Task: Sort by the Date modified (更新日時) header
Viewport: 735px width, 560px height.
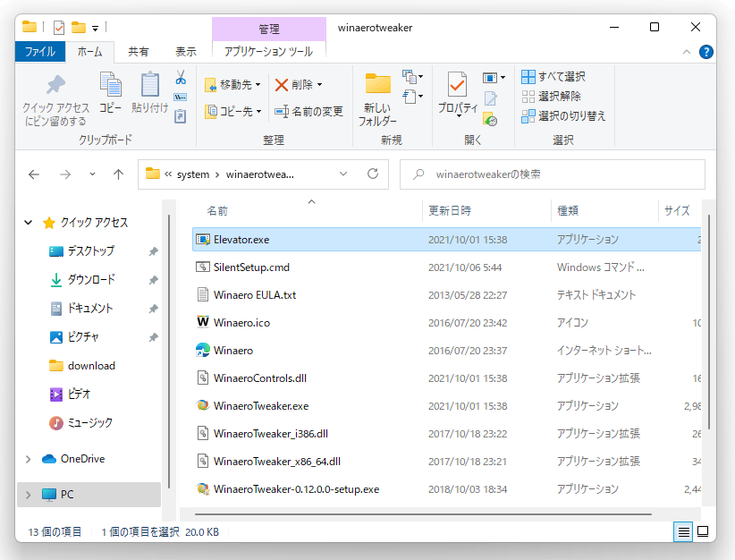Action: pyautogui.click(x=487, y=210)
